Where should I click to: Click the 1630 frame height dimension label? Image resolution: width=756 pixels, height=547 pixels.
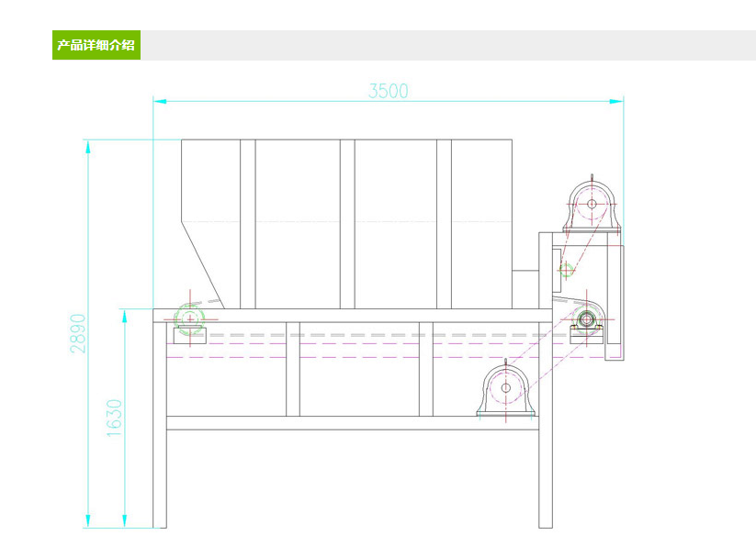115,418
